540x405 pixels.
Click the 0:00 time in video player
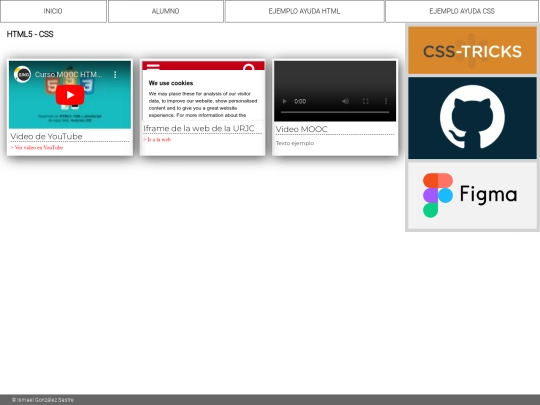(x=300, y=101)
